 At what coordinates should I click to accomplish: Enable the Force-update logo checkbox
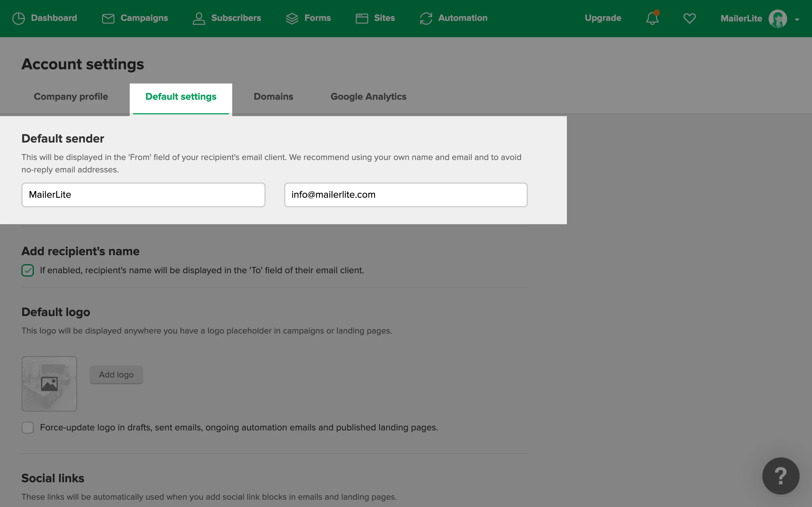point(28,428)
